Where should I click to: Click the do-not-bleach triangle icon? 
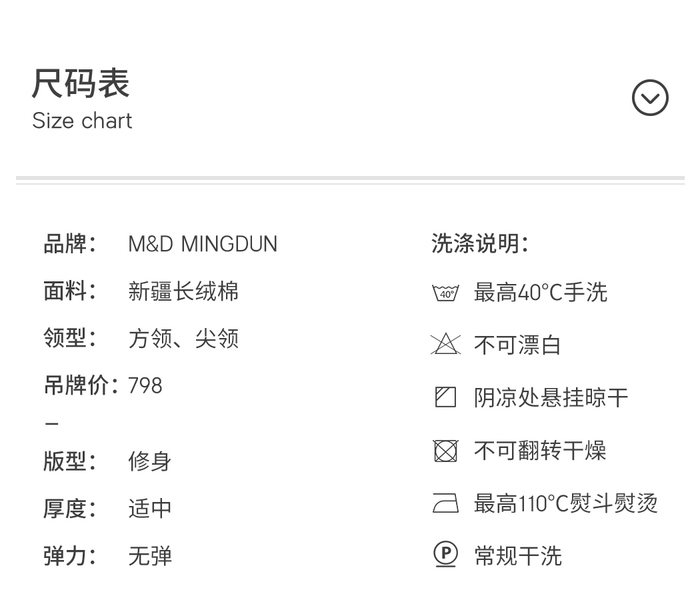(445, 344)
